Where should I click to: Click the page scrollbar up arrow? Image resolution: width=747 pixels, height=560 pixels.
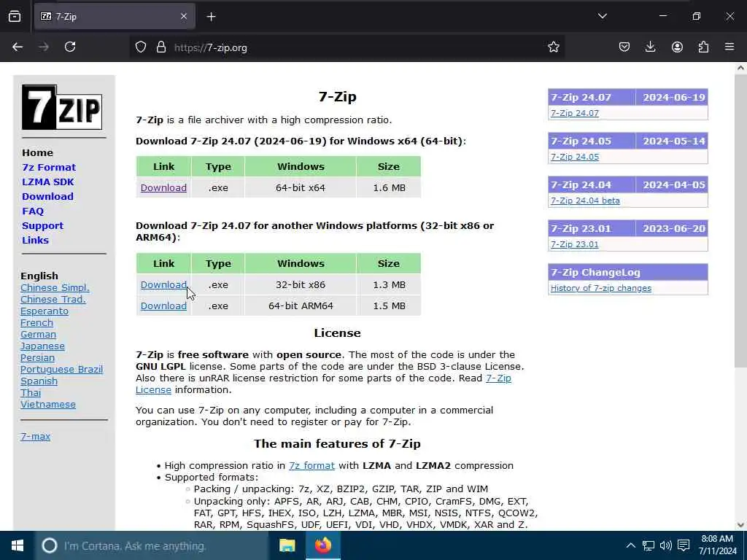click(x=740, y=68)
